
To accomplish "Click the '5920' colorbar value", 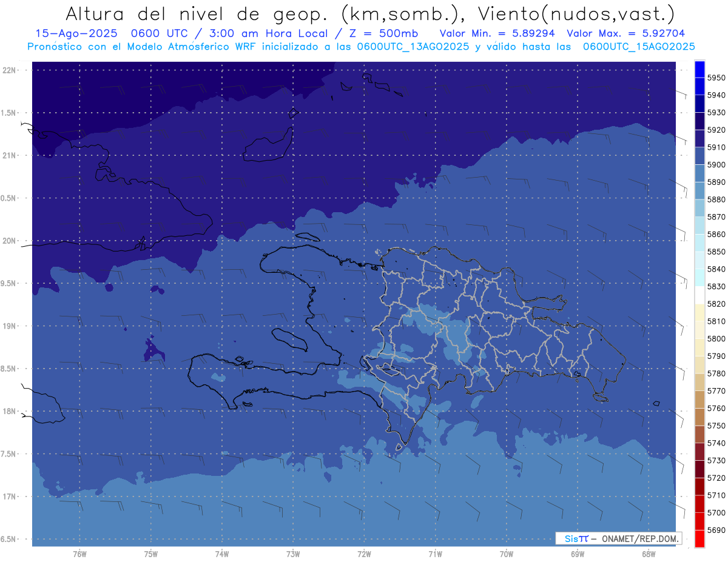I will tap(716, 130).
